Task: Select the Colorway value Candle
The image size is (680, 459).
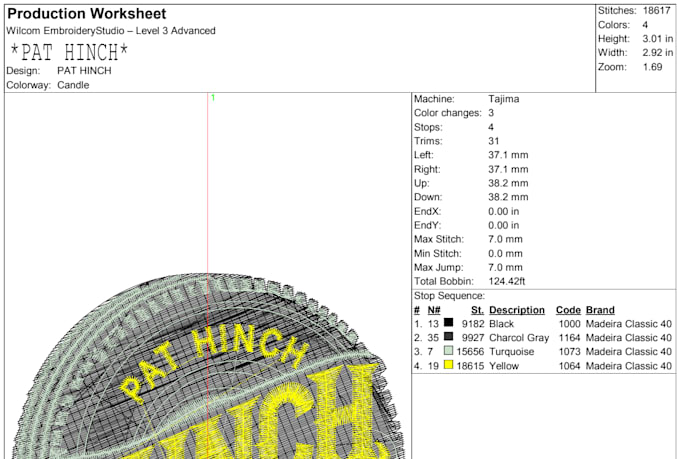Action: click(x=73, y=85)
